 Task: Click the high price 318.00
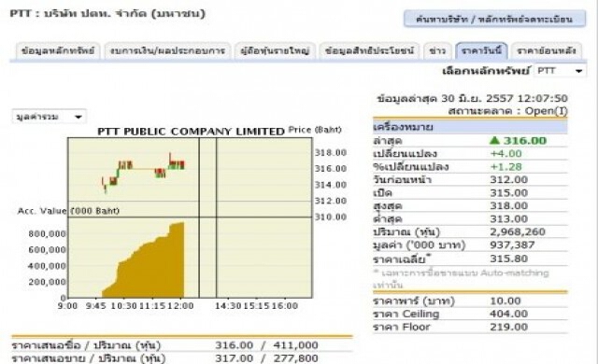point(508,205)
